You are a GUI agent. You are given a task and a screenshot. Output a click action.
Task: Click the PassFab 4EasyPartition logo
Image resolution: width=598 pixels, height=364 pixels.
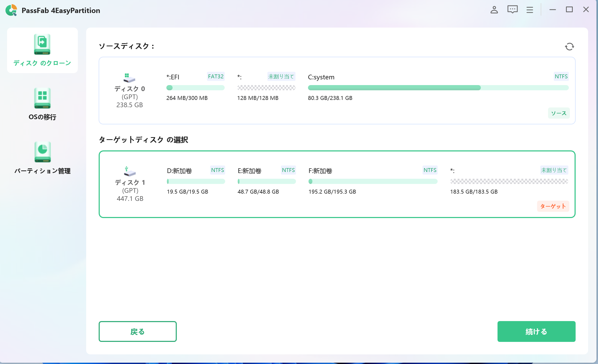tap(12, 10)
